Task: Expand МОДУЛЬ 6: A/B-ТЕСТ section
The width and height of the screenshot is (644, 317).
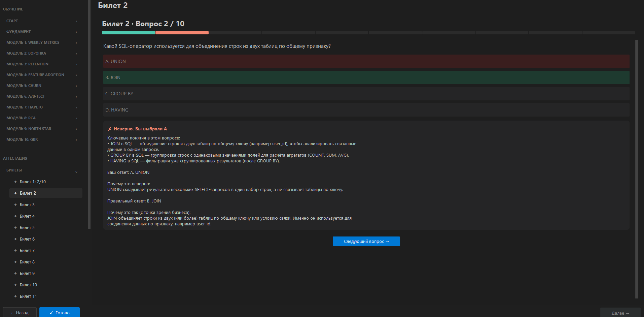Action: [x=42, y=96]
